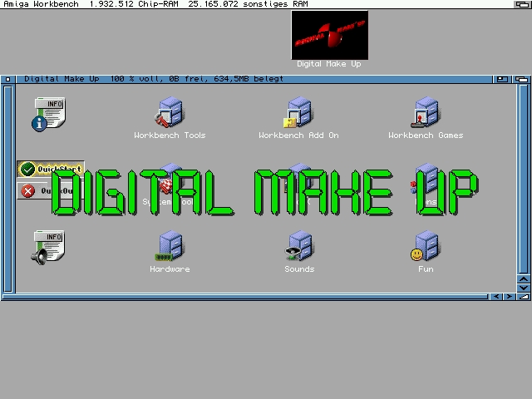Select the Digital Make Up disk icon on desktop
The width and height of the screenshot is (532, 399).
click(x=329, y=35)
